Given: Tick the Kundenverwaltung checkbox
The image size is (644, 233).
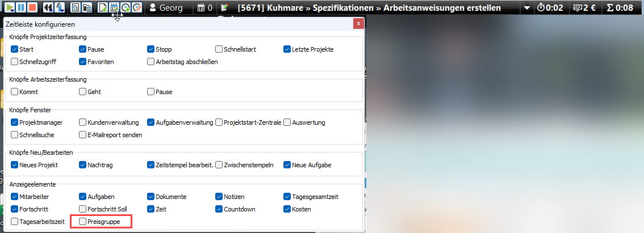Looking at the screenshot, I should (x=83, y=122).
